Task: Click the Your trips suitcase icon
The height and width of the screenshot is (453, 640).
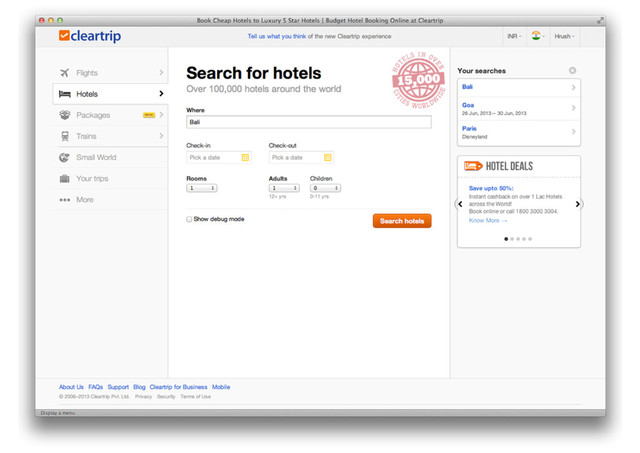Action: pos(64,178)
